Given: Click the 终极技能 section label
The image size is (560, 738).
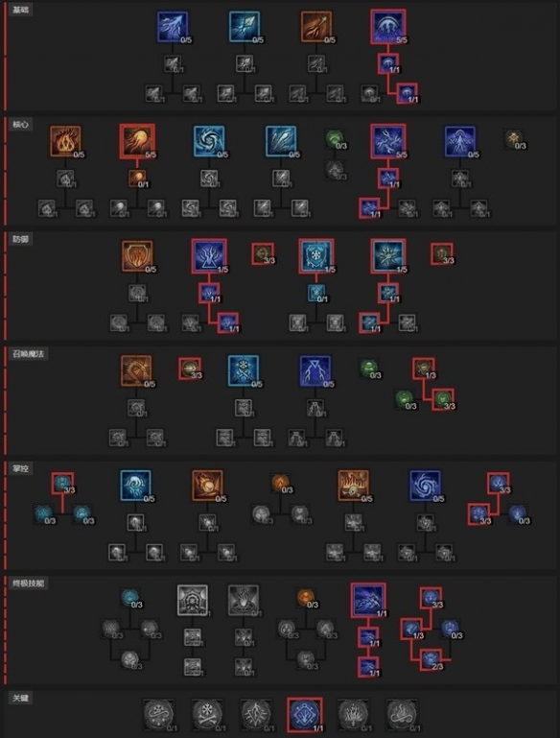Looking at the screenshot, I should tap(29, 583).
